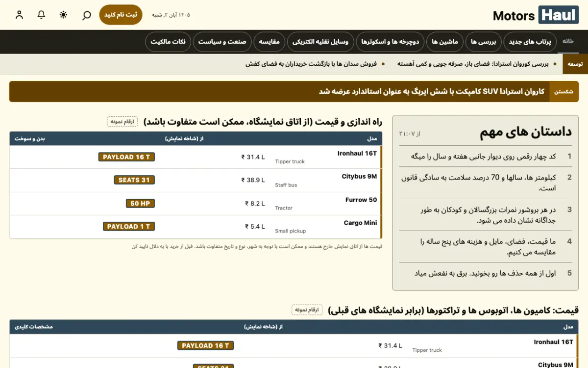This screenshot has width=588, height=368.
Task: Click price ₹ 8.2 L
Action: point(255,203)
